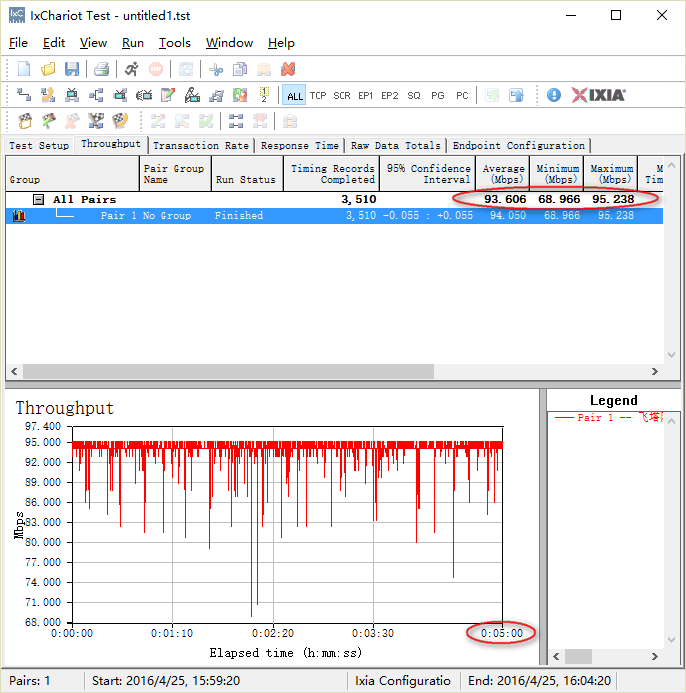Click the checkered flag folder icon

(25, 120)
